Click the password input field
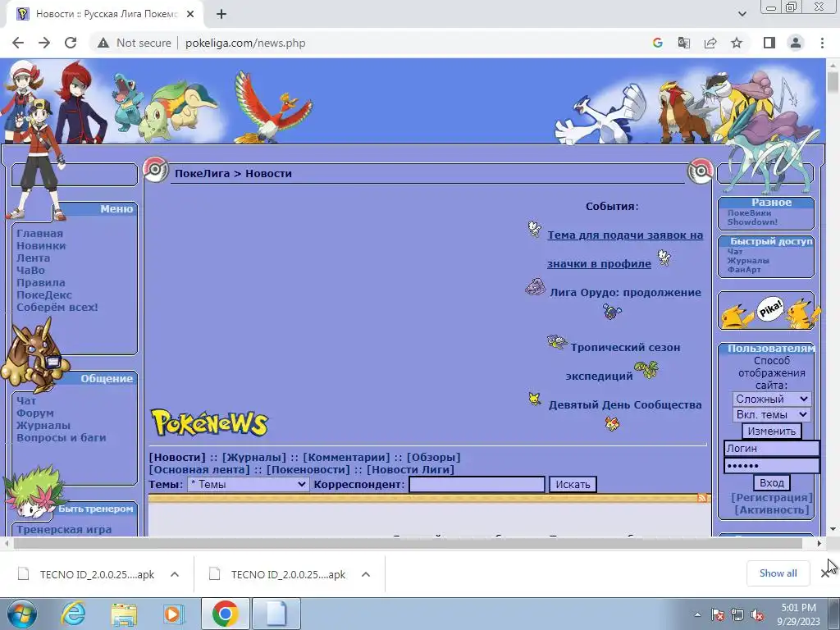This screenshot has width=840, height=630. tap(771, 466)
